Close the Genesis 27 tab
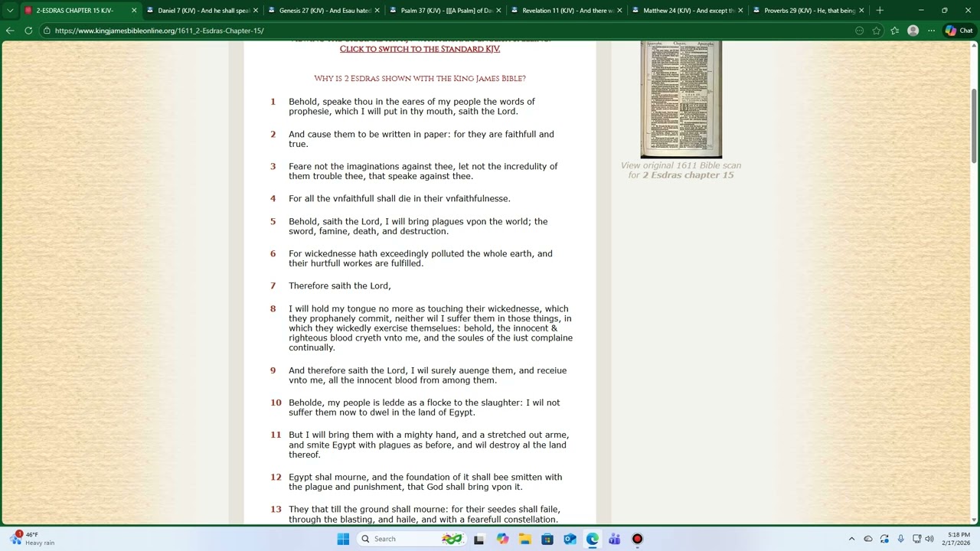Image resolution: width=980 pixels, height=551 pixels. (377, 11)
